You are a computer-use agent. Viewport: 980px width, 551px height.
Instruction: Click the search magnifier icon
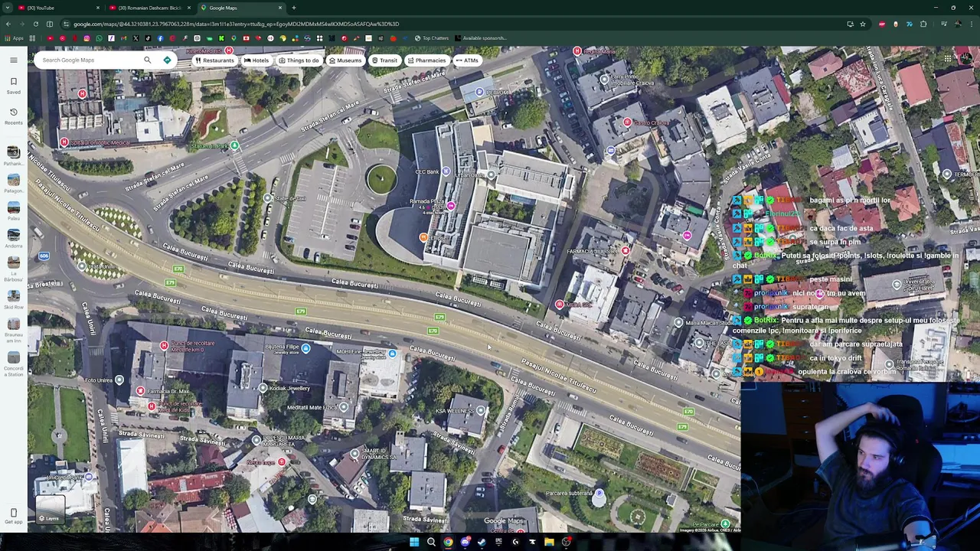pyautogui.click(x=148, y=60)
